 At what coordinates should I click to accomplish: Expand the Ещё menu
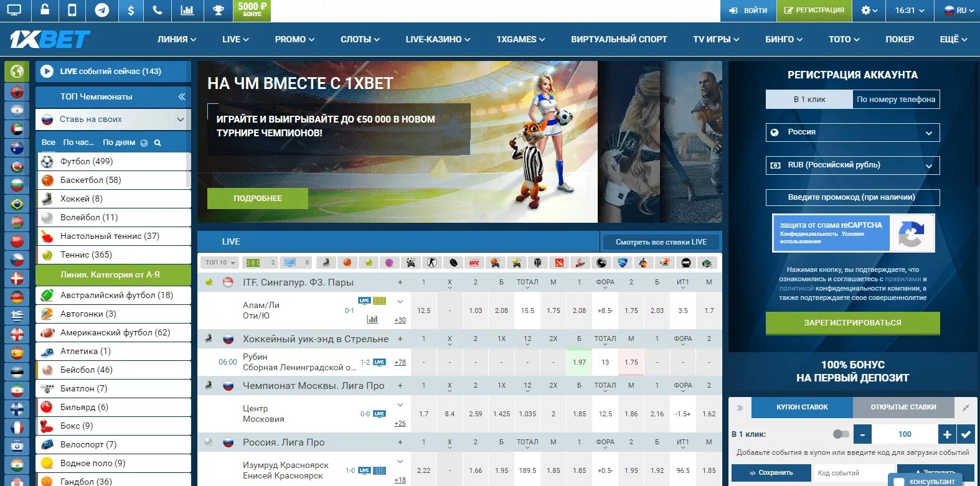point(953,39)
